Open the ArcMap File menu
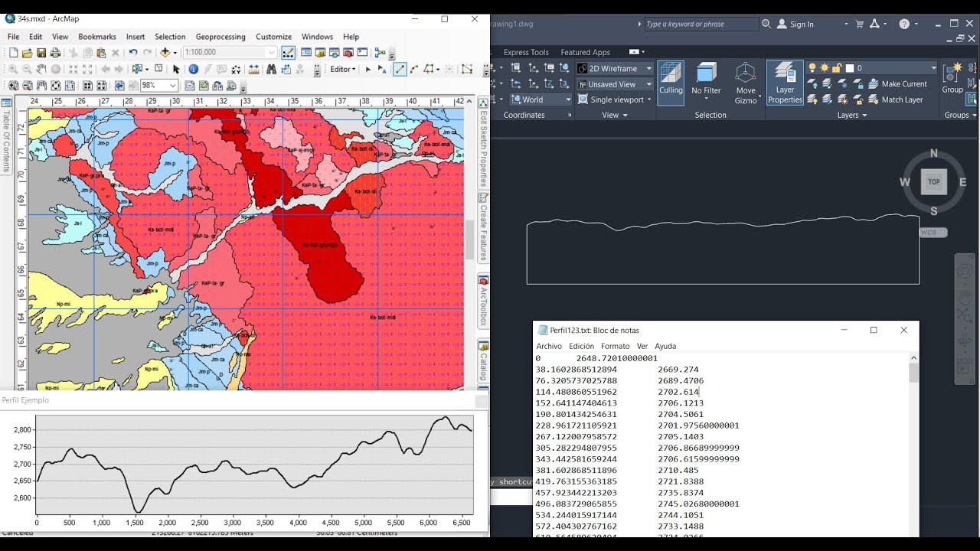This screenshot has height=551, width=980. (13, 37)
